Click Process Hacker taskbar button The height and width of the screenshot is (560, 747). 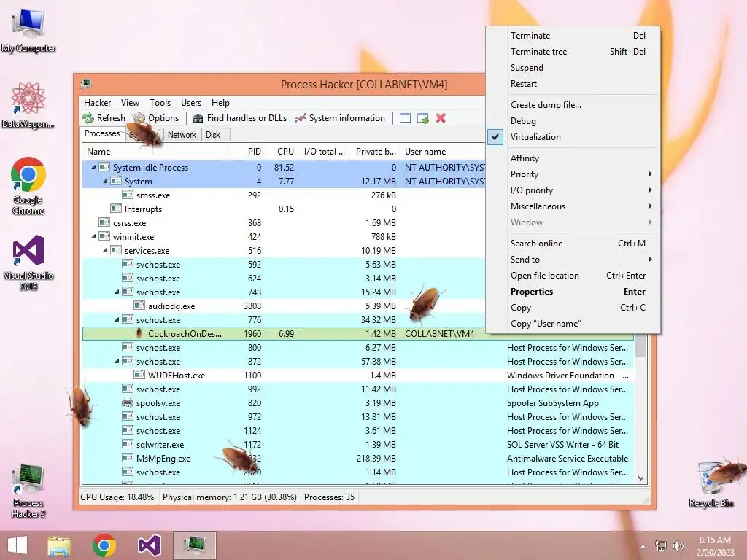(194, 545)
